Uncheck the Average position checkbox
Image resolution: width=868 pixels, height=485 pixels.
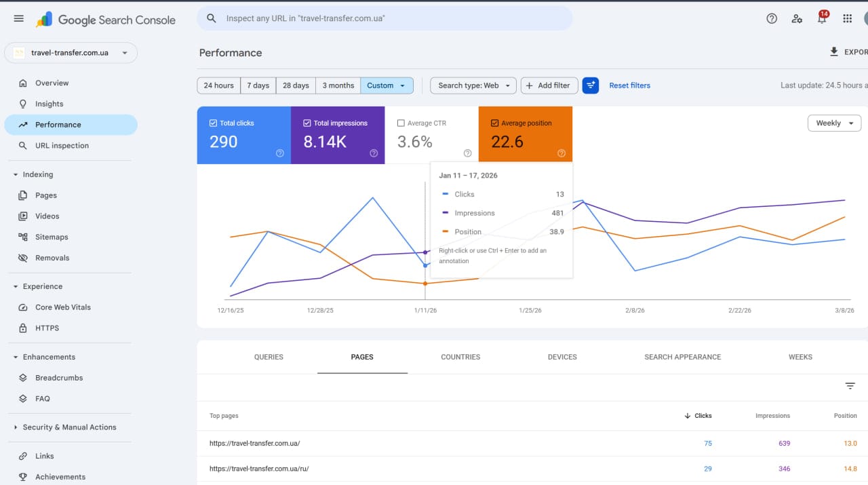pos(495,123)
